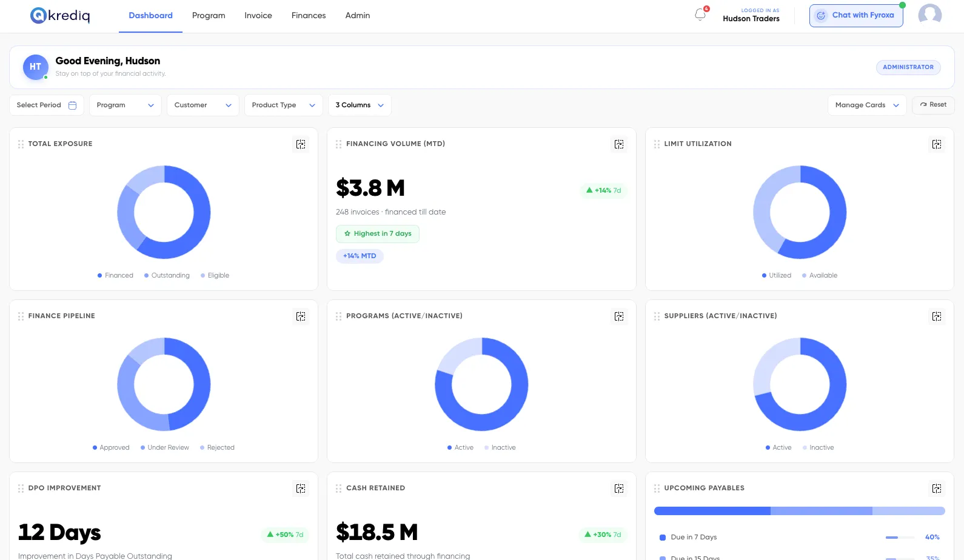Viewport: 964px width, 560px height.
Task: Open the Admin nav tab
Action: [358, 16]
